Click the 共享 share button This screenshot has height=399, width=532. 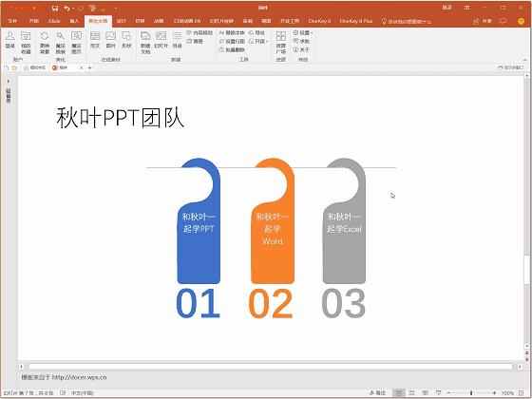483,21
